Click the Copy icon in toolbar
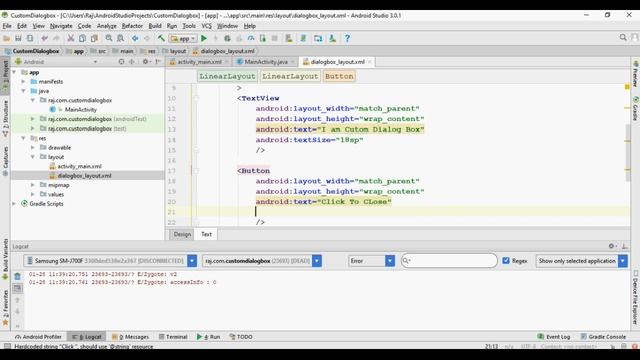The width and height of the screenshot is (640, 360). pyautogui.click(x=82, y=38)
